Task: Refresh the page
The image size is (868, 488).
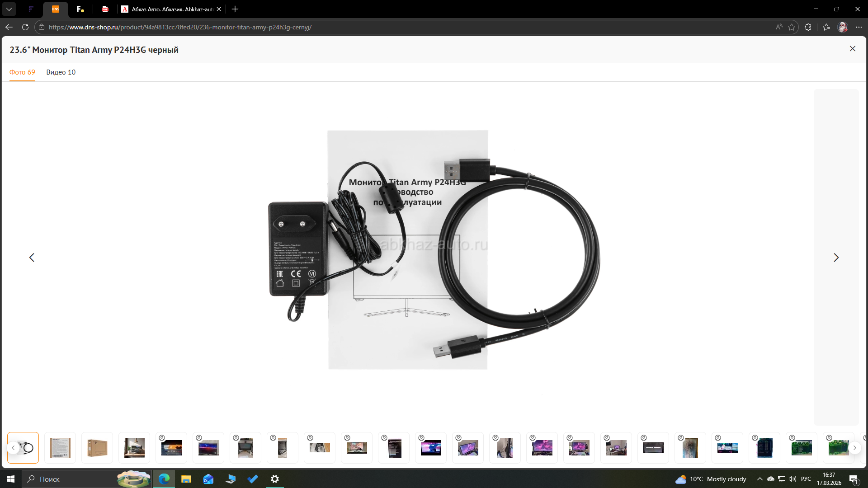Action: pos(25,27)
